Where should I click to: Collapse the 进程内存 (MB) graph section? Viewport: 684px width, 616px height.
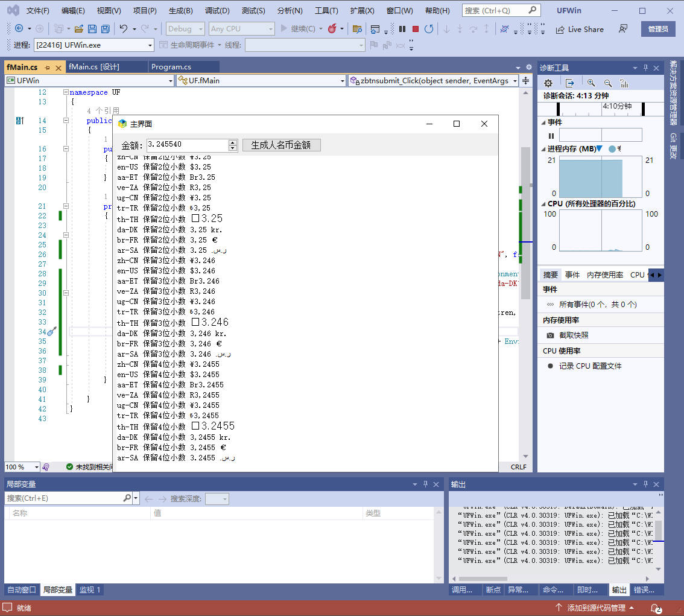tap(543, 149)
